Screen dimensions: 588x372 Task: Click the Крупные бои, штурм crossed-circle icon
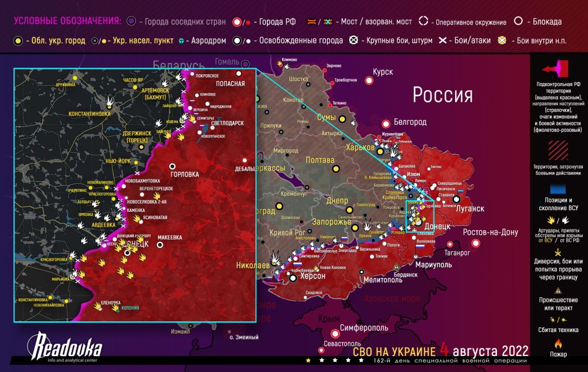click(x=353, y=41)
